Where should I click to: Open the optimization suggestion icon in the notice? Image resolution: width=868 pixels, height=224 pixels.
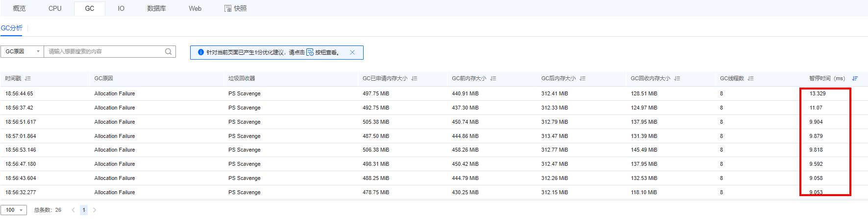pos(310,52)
